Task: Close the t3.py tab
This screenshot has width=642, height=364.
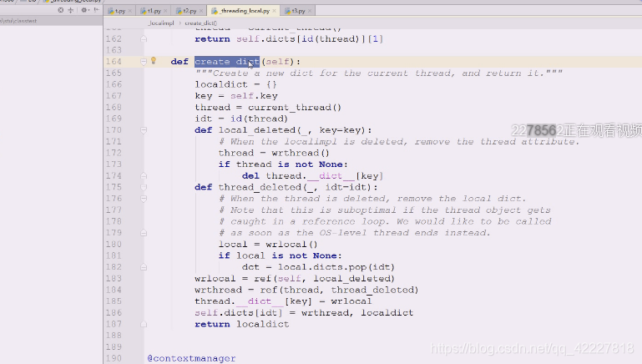Action: 310,11
